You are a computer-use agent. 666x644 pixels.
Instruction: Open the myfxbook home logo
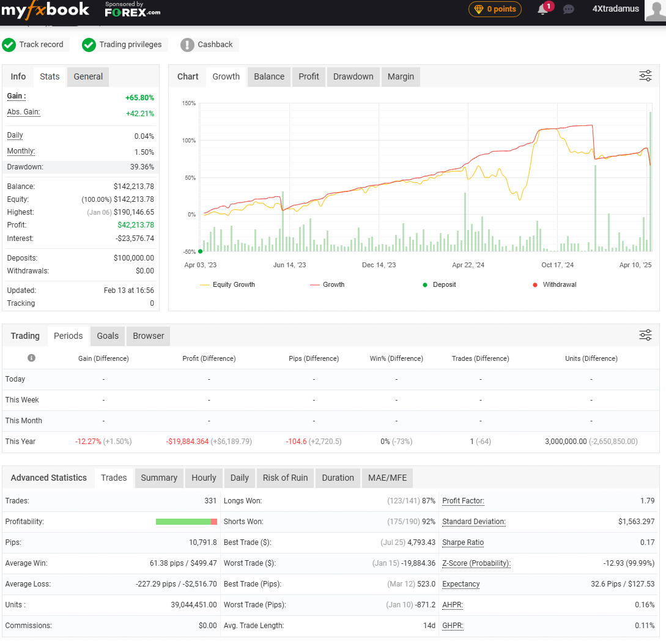pos(45,10)
